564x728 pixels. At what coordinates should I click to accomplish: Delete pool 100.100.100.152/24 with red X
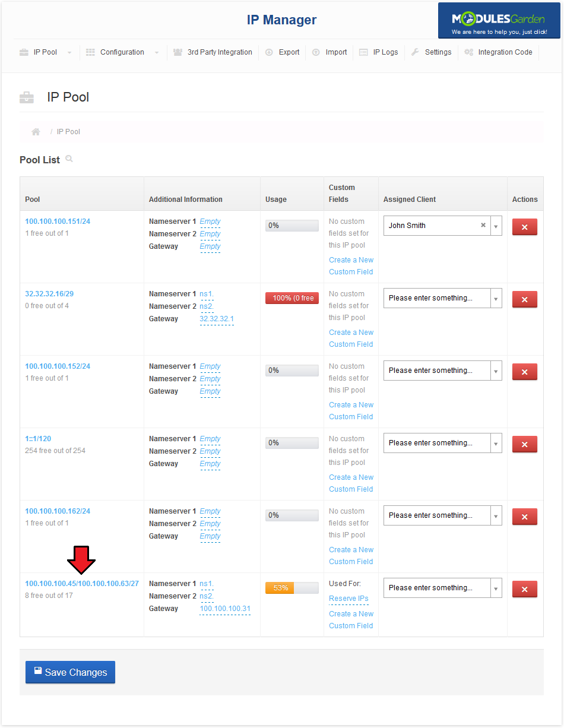(524, 372)
